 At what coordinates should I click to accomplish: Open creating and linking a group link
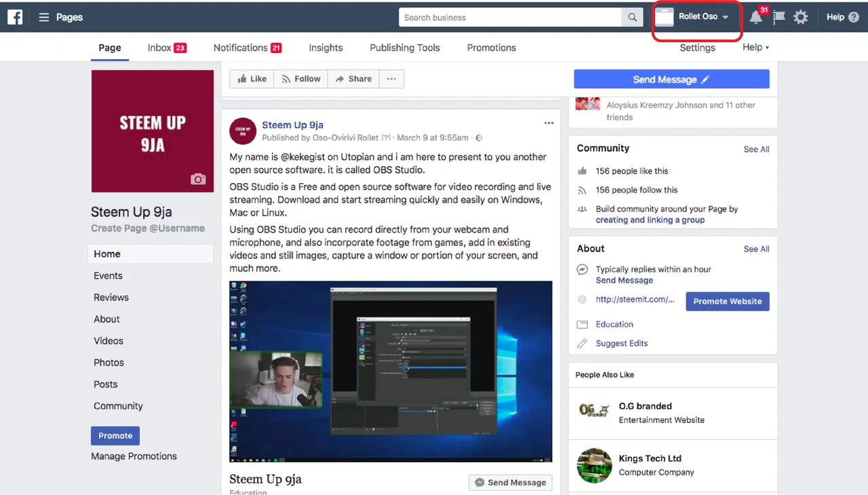(x=650, y=220)
